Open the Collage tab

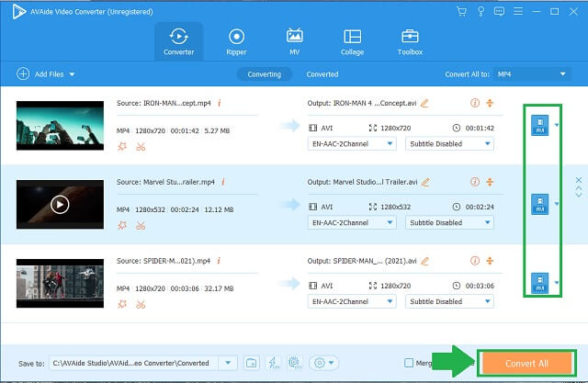pos(352,41)
